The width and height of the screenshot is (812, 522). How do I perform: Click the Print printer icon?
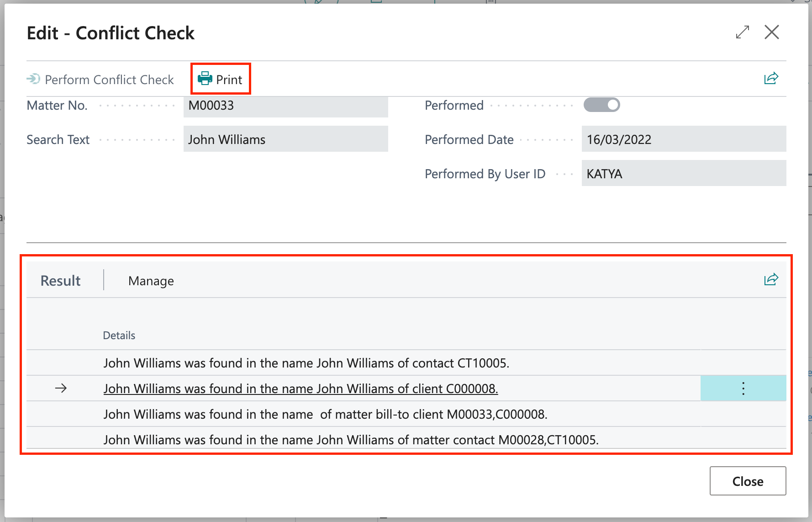pyautogui.click(x=205, y=79)
